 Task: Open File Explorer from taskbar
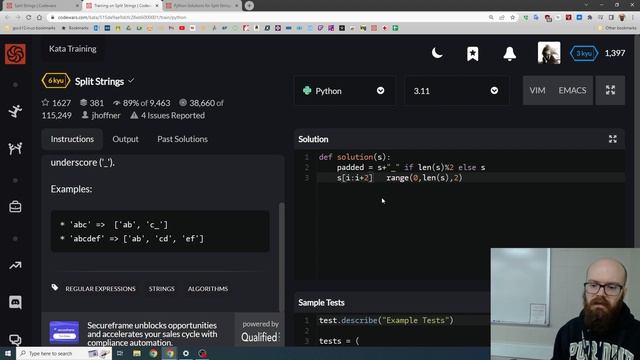point(137,353)
